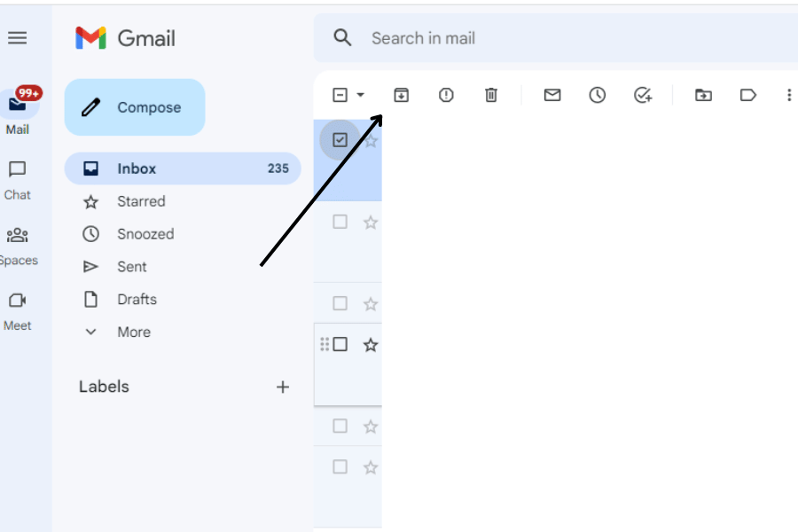Viewport: 798px width, 532px height.
Task: Report the selected email as spam
Action: pyautogui.click(x=446, y=95)
